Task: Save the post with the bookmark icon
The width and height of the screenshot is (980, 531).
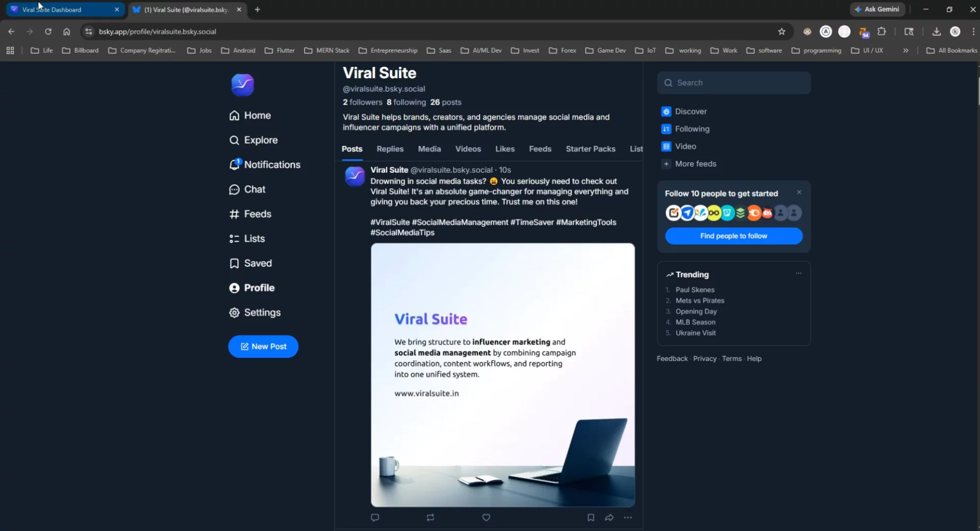Action: (591, 517)
